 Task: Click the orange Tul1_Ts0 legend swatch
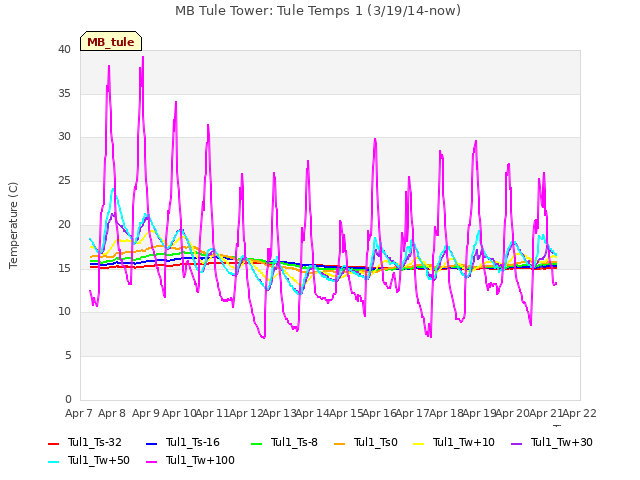coord(339,443)
